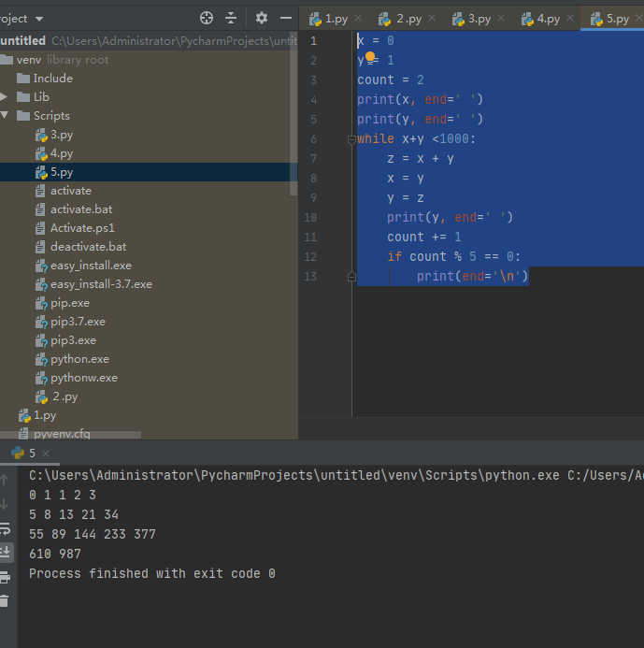
Task: Select 2.py in the project tree
Action: coord(64,396)
